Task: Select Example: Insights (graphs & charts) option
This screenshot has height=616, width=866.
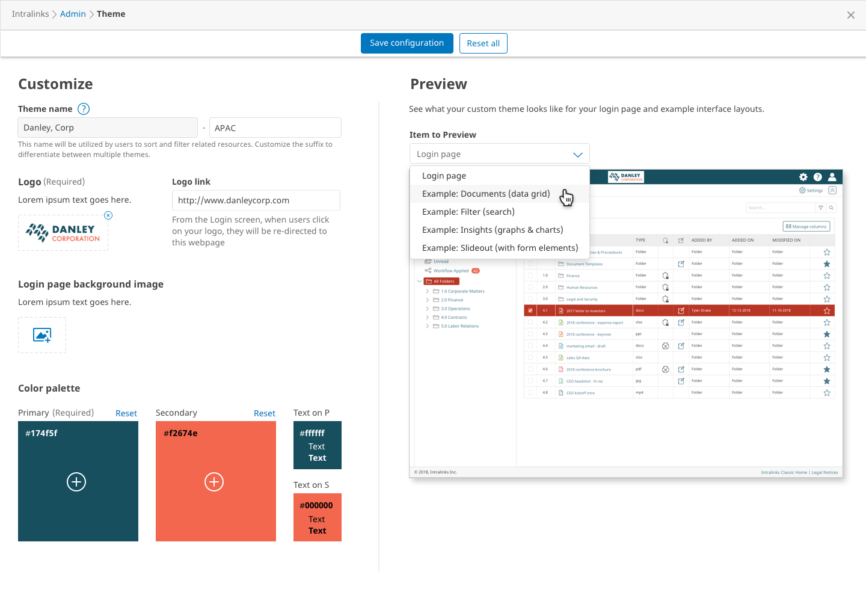Action: click(x=500, y=230)
